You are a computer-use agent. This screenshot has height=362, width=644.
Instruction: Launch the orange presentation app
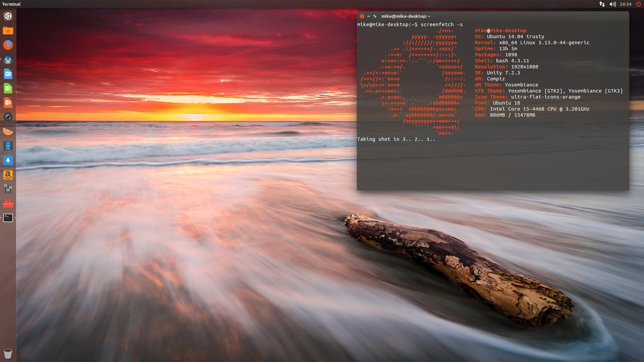(8, 103)
